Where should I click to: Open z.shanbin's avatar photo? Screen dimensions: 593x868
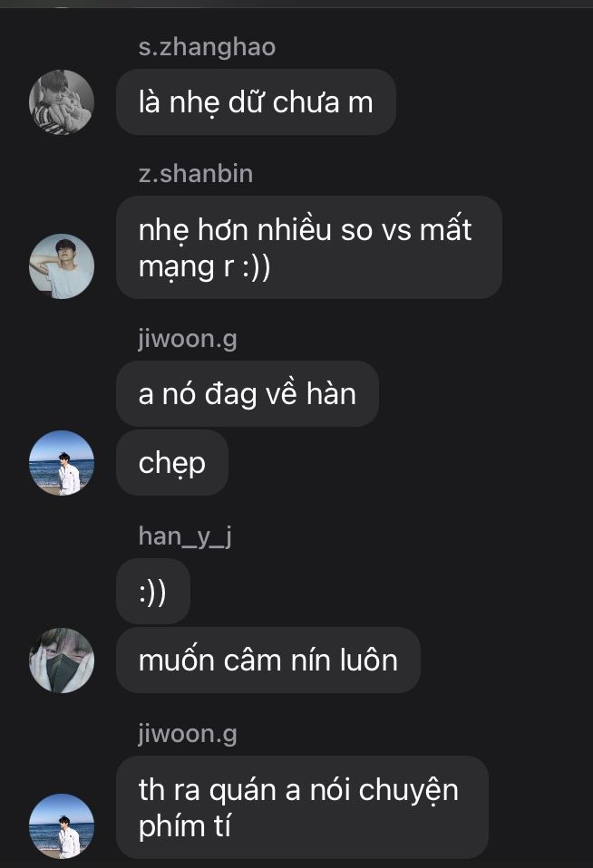pyautogui.click(x=62, y=266)
